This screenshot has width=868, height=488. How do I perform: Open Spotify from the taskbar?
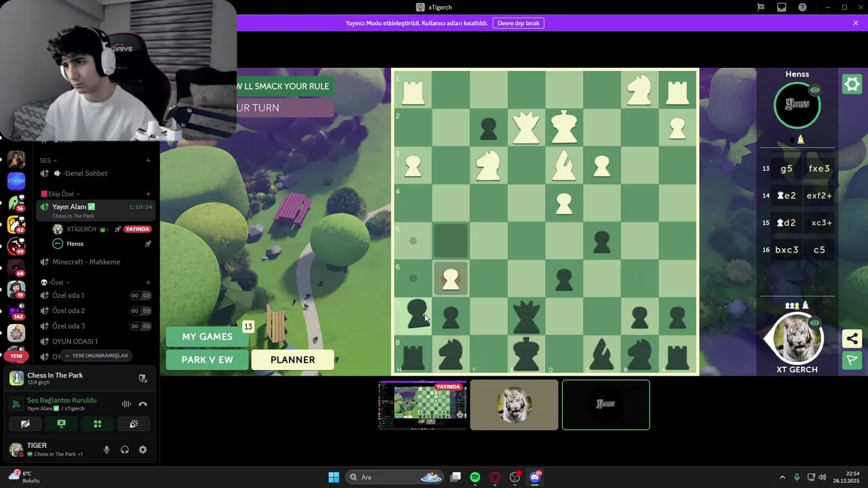point(475,477)
